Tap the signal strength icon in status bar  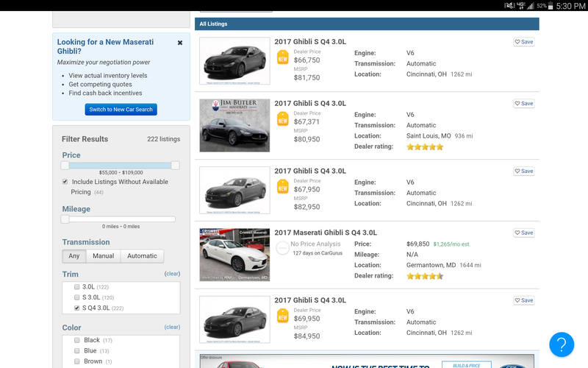pyautogui.click(x=531, y=6)
